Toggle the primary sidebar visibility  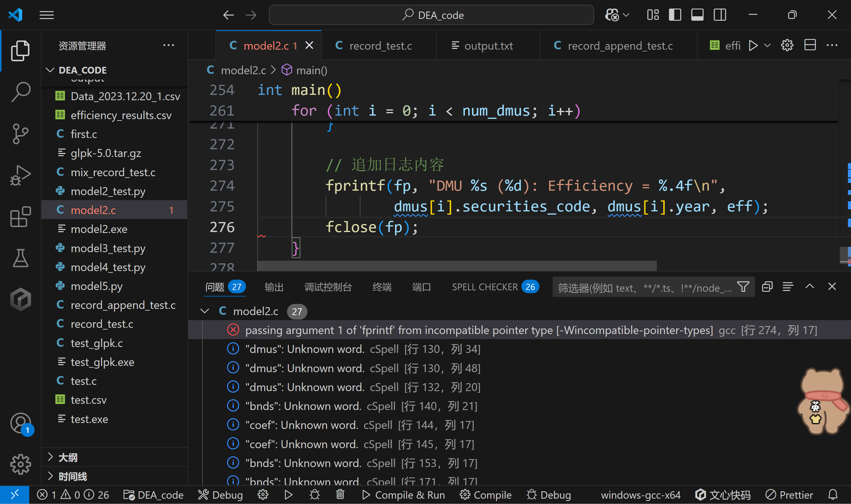(x=675, y=14)
